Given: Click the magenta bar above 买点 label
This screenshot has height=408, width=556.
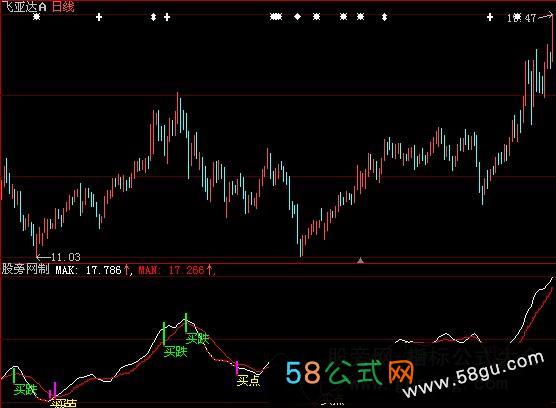Looking at the screenshot, I should 237,368.
